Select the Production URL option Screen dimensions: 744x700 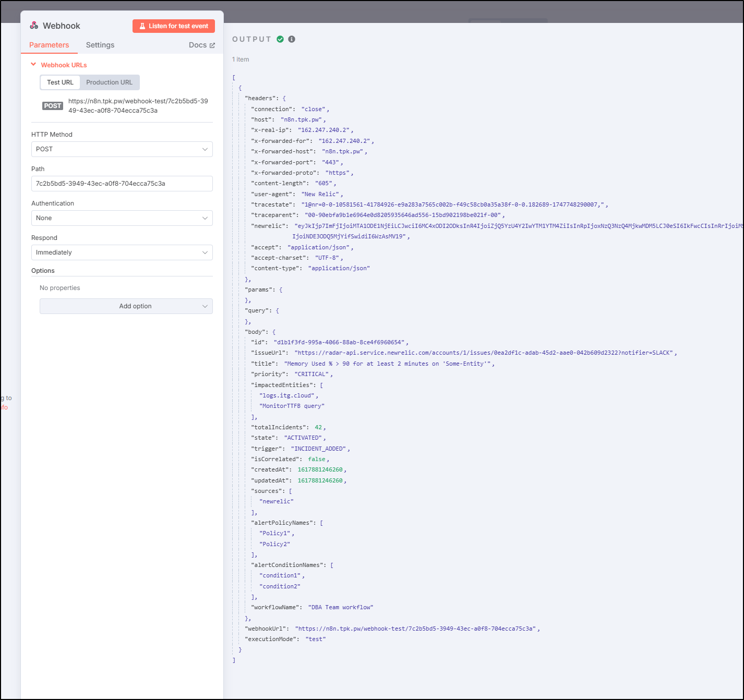tap(110, 82)
